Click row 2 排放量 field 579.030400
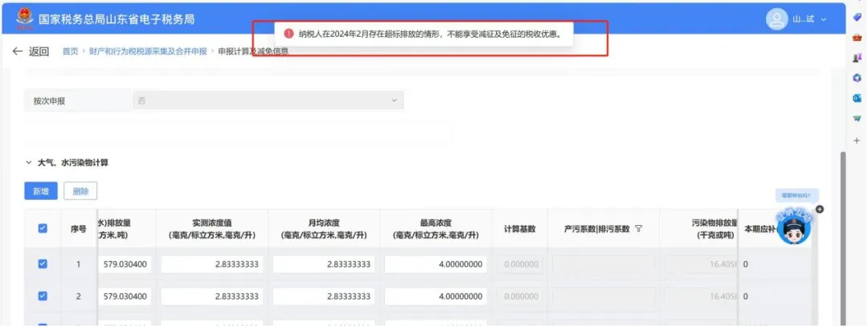Viewport: 868px width, 327px height. [x=125, y=296]
